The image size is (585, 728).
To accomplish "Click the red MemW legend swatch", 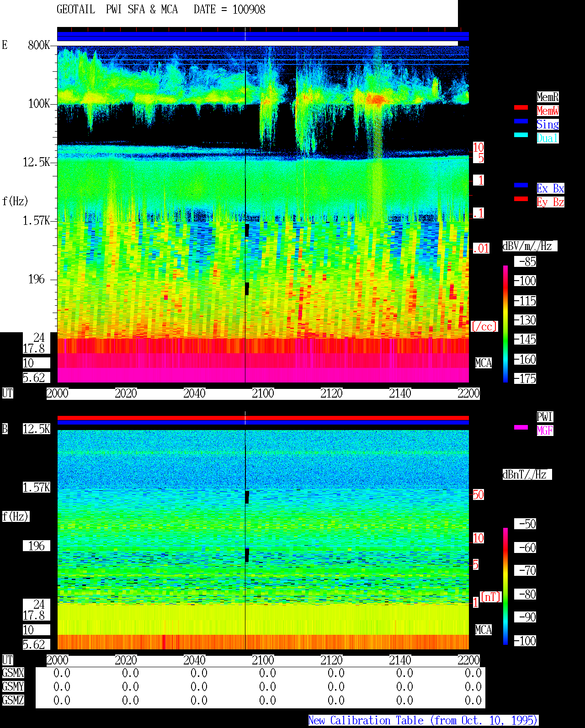I will click(x=521, y=107).
